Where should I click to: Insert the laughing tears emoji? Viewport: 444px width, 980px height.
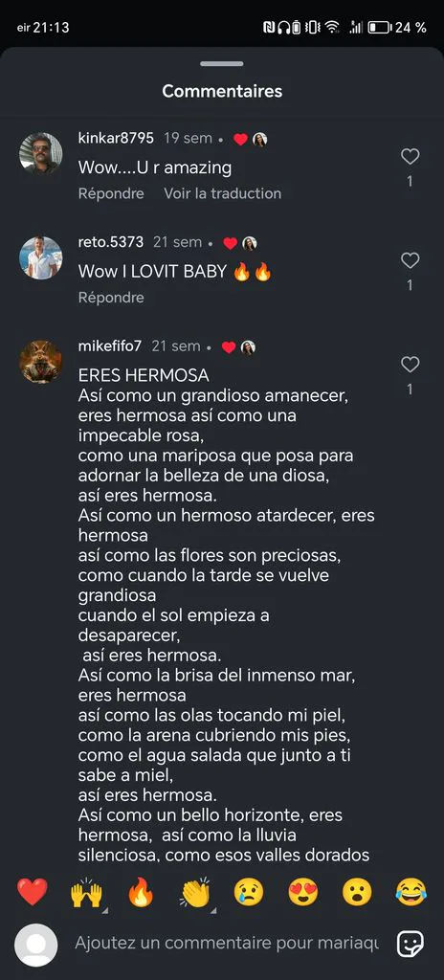pos(411,892)
